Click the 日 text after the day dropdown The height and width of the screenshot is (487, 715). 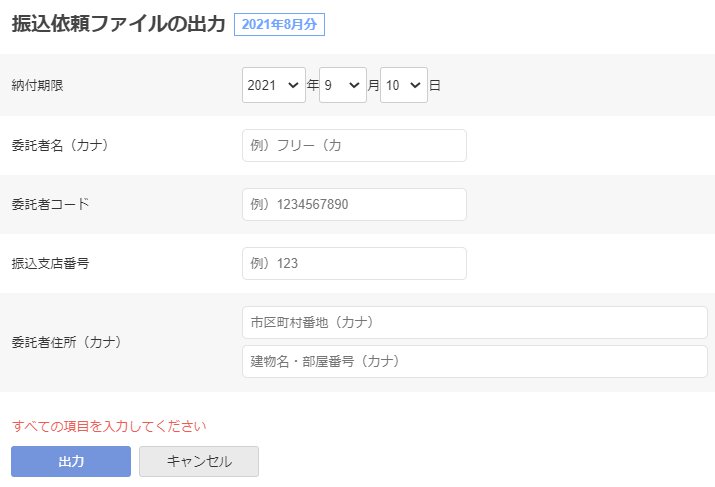pyautogui.click(x=435, y=85)
